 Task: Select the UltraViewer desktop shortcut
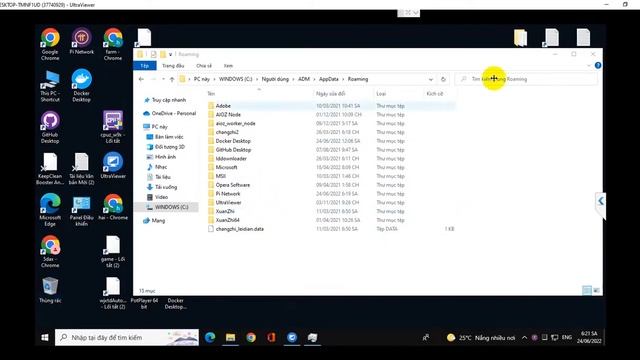click(113, 166)
